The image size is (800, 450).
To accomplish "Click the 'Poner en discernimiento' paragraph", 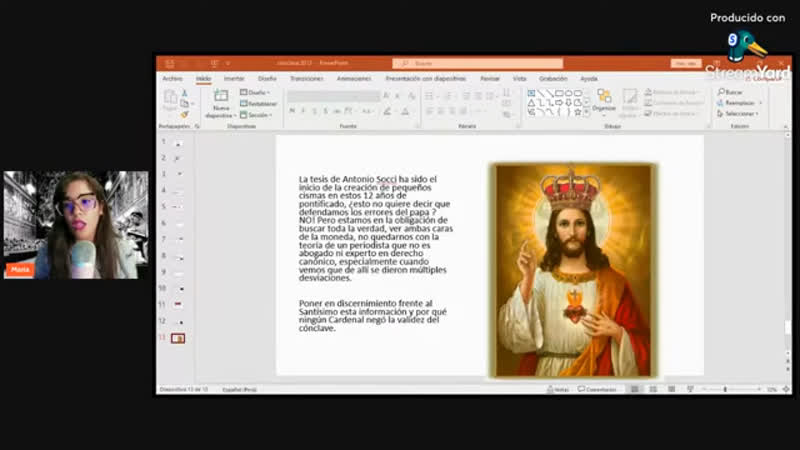I will pos(372,316).
